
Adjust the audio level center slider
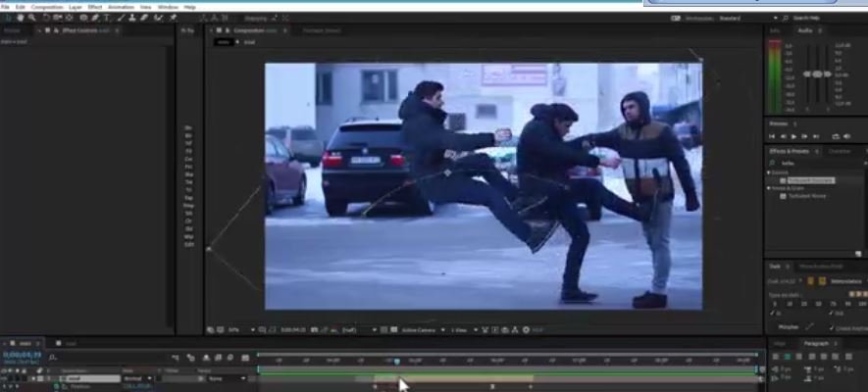click(817, 74)
